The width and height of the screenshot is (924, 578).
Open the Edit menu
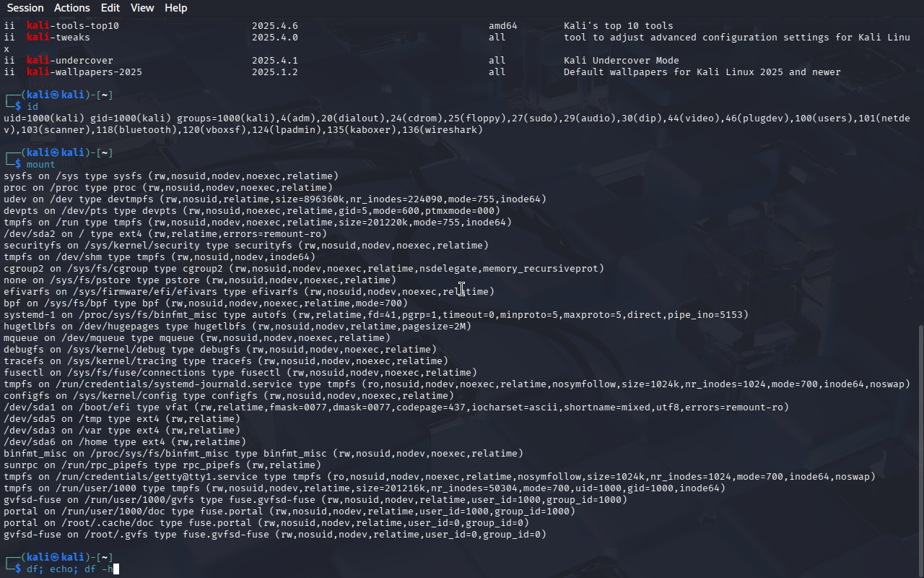[110, 8]
